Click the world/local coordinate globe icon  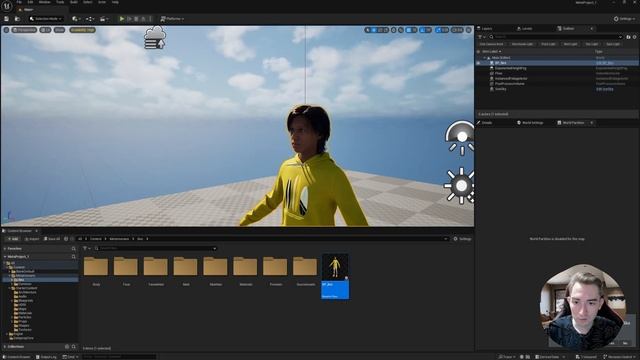coord(394,30)
